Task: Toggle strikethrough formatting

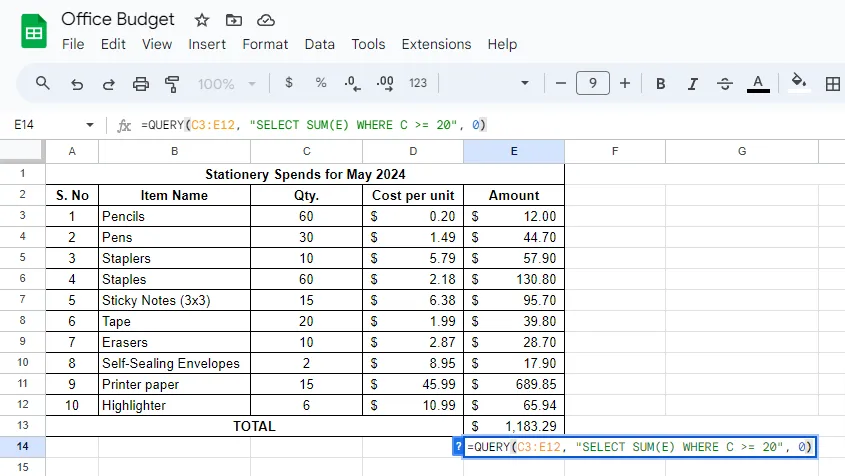Action: 725,84
